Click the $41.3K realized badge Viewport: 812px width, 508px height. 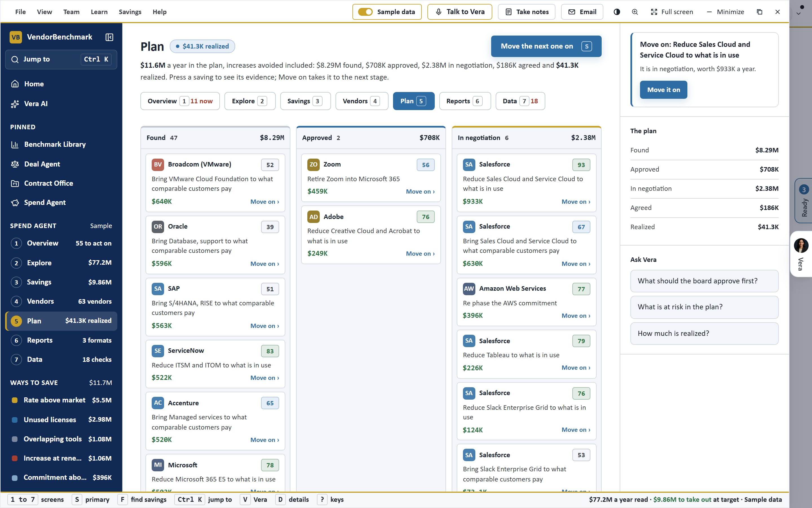point(202,46)
